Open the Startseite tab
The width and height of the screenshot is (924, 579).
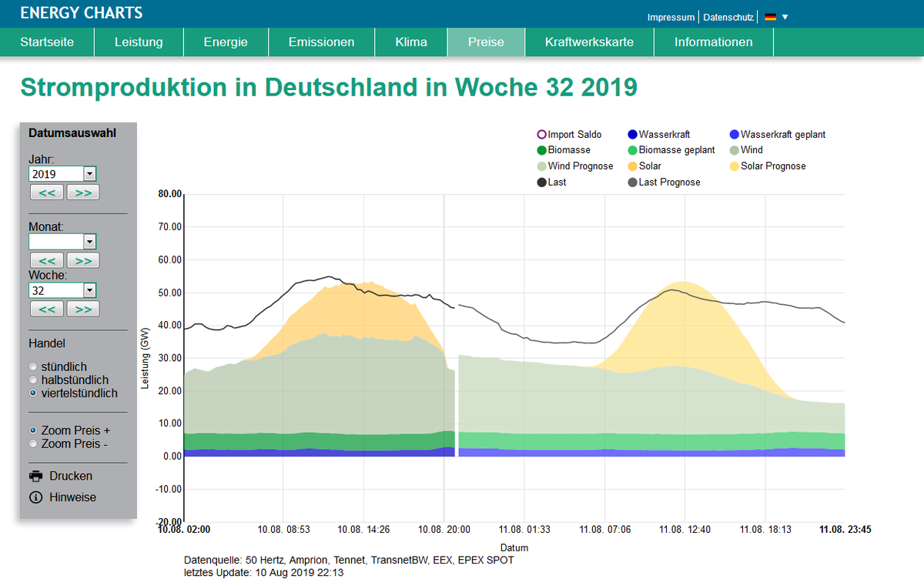(x=47, y=42)
